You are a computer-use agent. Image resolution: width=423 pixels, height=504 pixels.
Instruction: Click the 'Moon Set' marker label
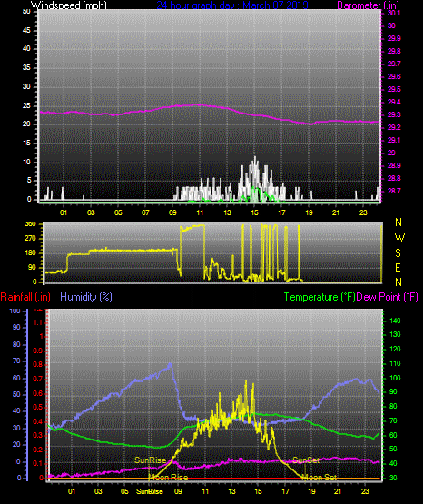pos(320,477)
